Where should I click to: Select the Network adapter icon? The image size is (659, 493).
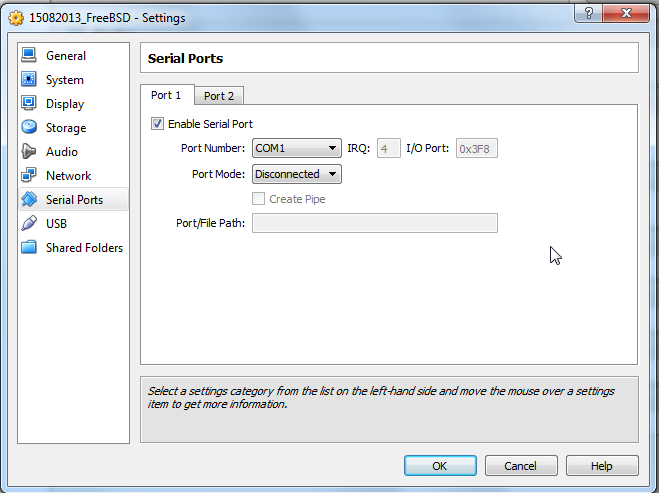(29, 176)
